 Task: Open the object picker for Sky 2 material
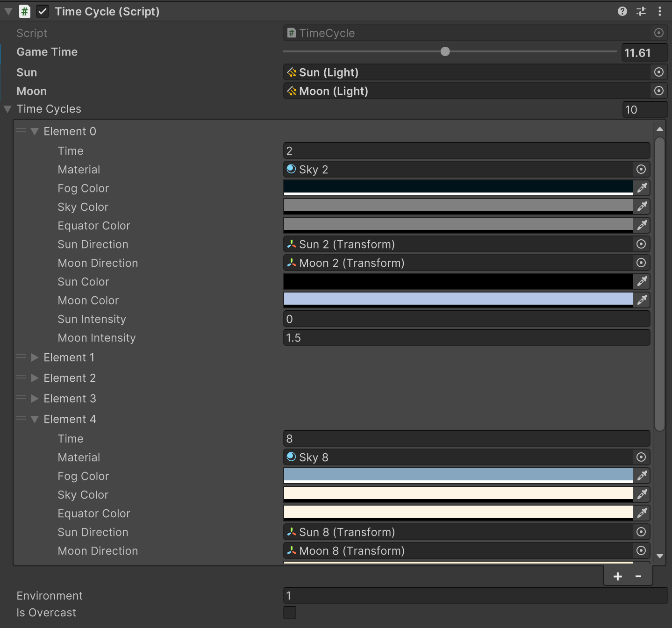point(641,169)
